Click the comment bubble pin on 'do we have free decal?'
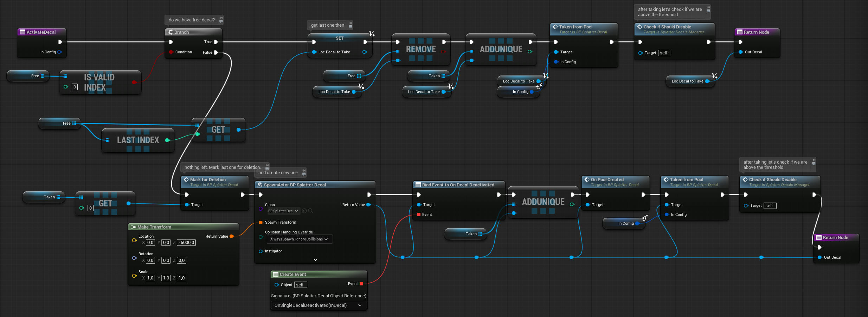 pos(221,20)
